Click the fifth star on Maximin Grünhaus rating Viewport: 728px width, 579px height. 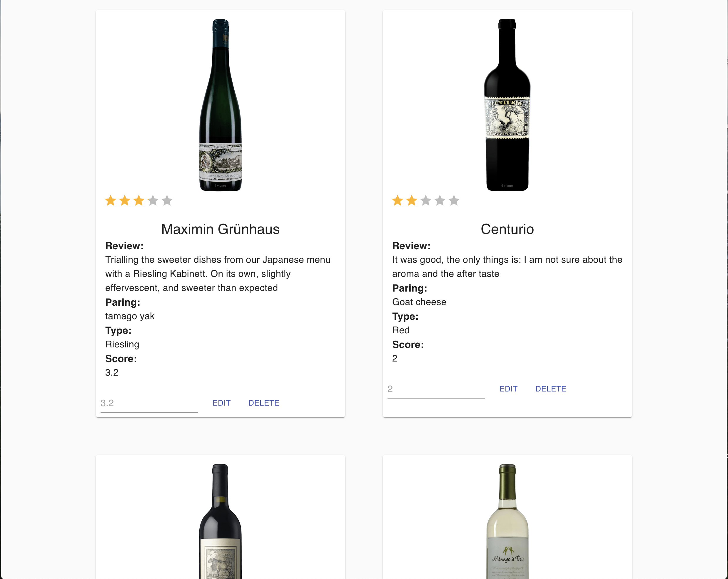(x=167, y=200)
